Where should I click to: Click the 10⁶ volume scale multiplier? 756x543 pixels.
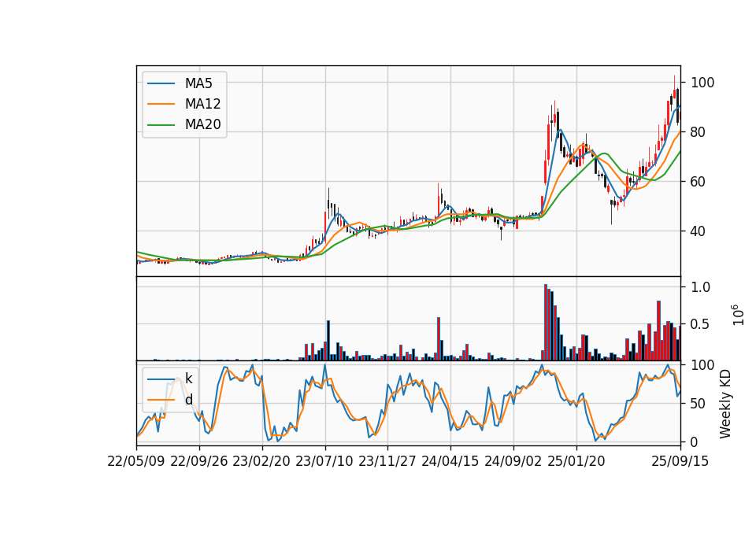(738, 315)
